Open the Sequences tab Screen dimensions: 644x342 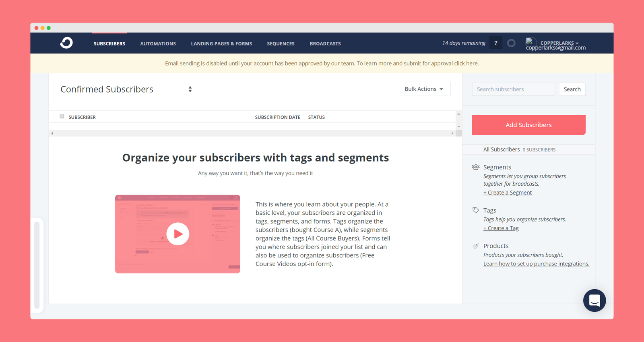click(x=281, y=44)
